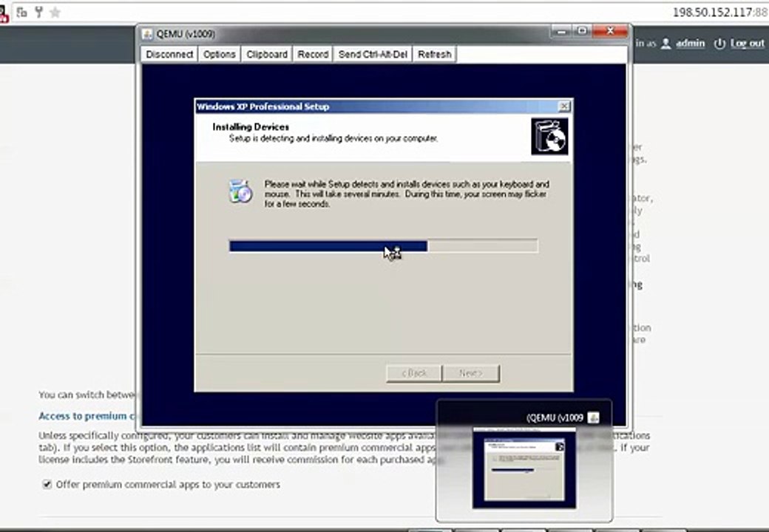This screenshot has height=532, width=769.
Task: Refresh the QEMU console view
Action: [435, 55]
